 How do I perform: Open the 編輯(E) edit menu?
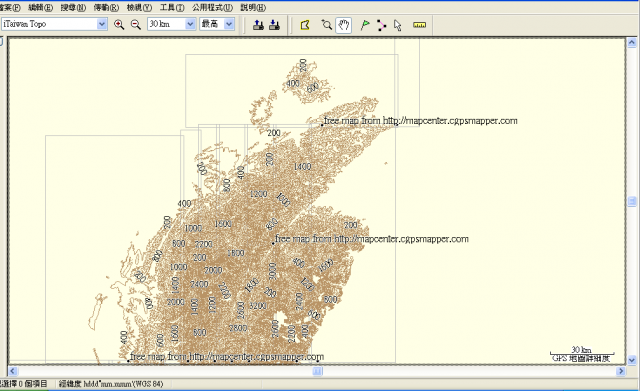(40, 7)
